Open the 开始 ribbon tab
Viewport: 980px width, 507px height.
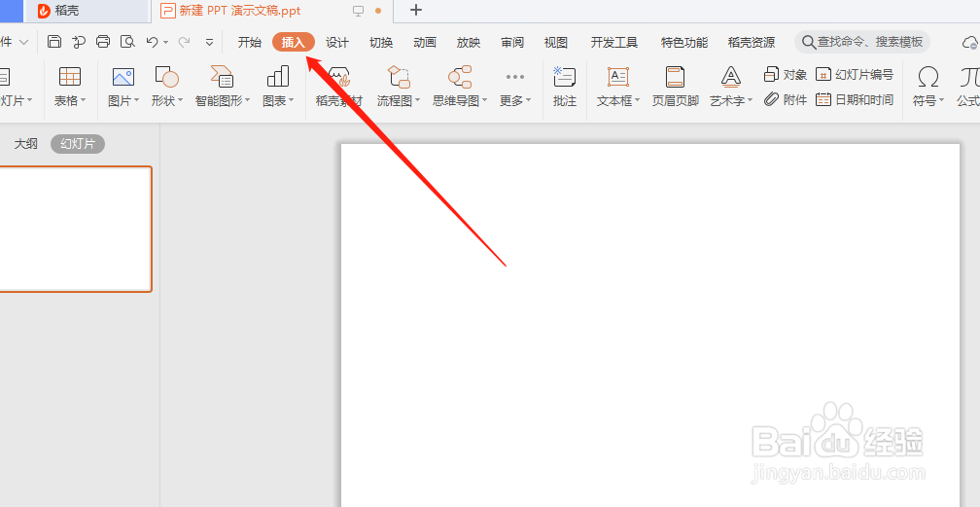249,43
